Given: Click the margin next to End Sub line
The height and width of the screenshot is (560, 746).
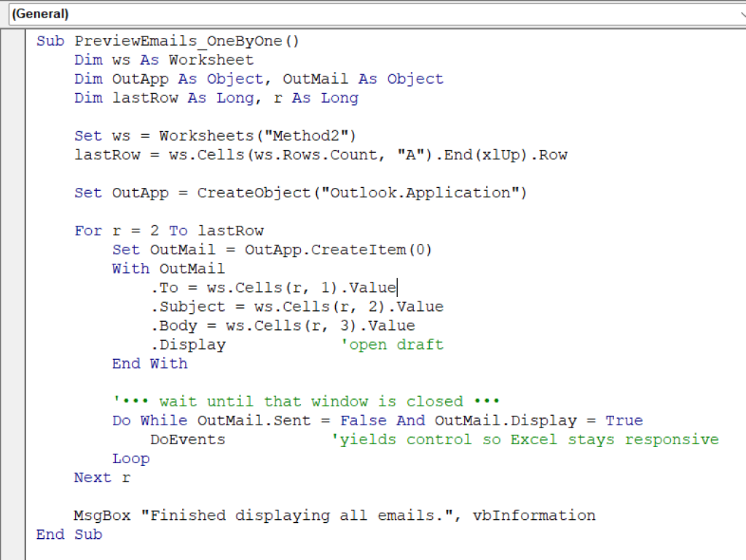Looking at the screenshot, I should [x=15, y=534].
